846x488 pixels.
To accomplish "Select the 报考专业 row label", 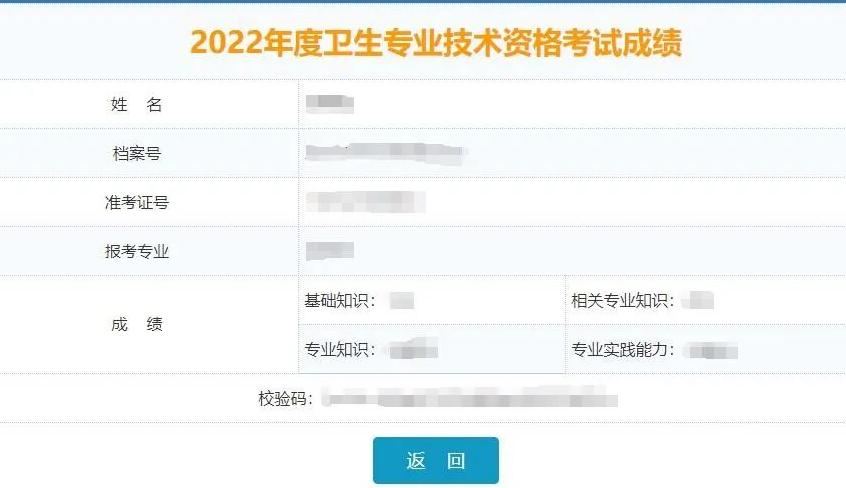I will [136, 251].
